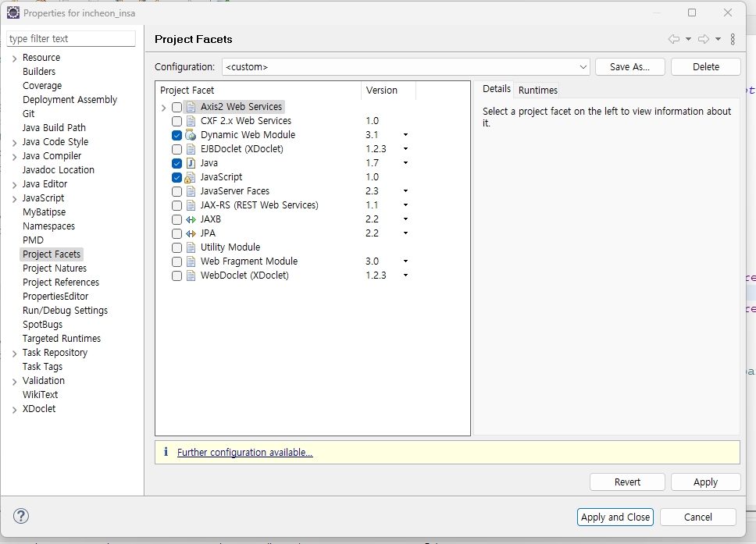Uncheck the Java facet checkbox
The width and height of the screenshot is (756, 544).
[177, 163]
